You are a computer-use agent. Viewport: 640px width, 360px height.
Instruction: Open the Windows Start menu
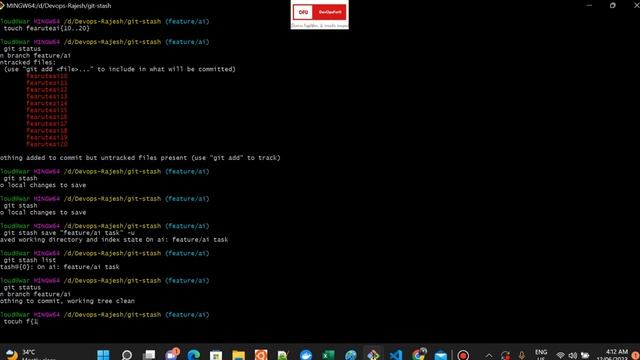(x=103, y=355)
